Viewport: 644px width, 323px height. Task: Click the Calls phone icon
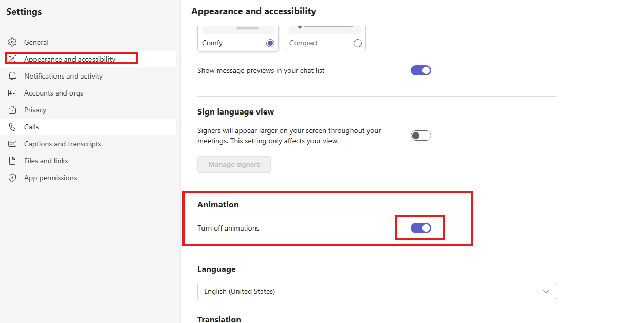(x=12, y=127)
